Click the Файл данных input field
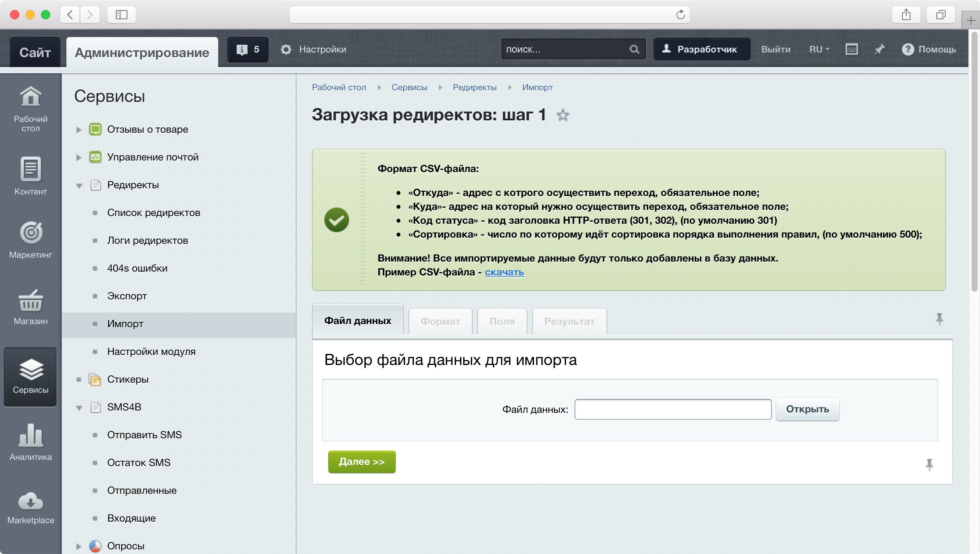Image resolution: width=980 pixels, height=554 pixels. click(x=673, y=409)
